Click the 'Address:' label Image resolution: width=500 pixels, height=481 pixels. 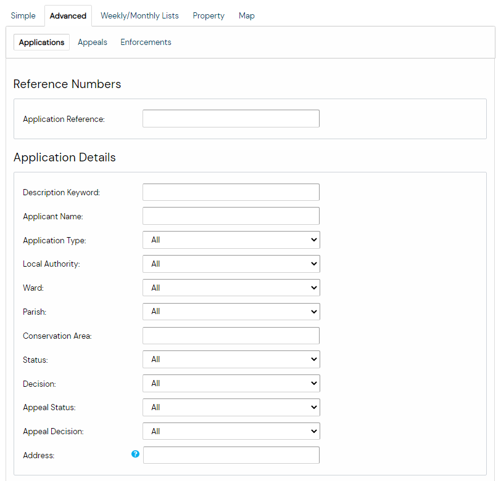point(38,456)
